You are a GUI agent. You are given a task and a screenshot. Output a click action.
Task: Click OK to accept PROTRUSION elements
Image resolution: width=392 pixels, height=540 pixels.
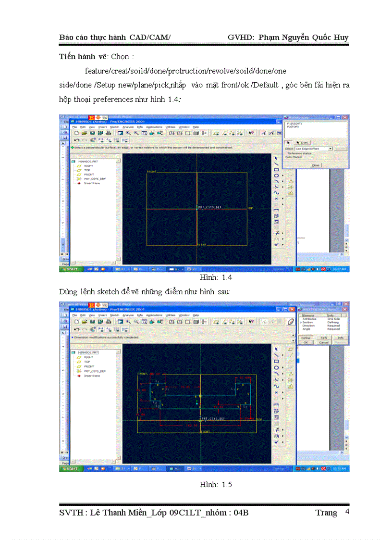[306, 342]
